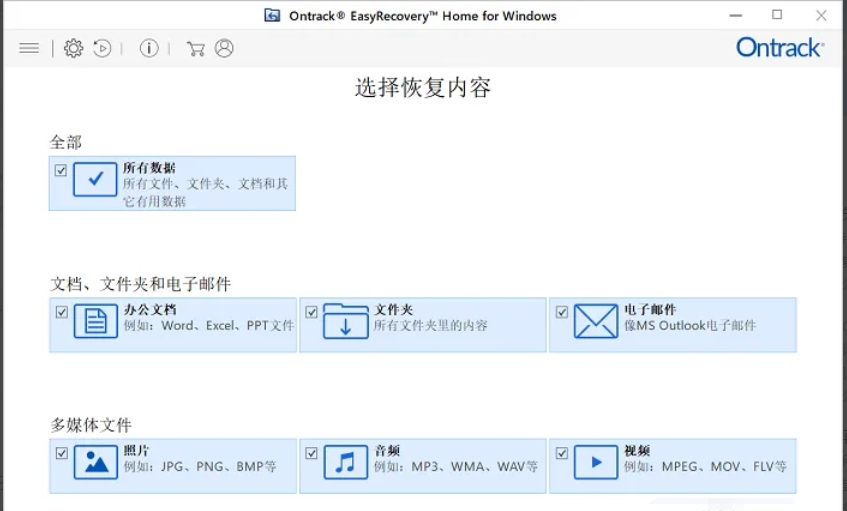Screen dimensions: 847x511
Task: Minimize the EasyRecovery window
Action: click(736, 16)
